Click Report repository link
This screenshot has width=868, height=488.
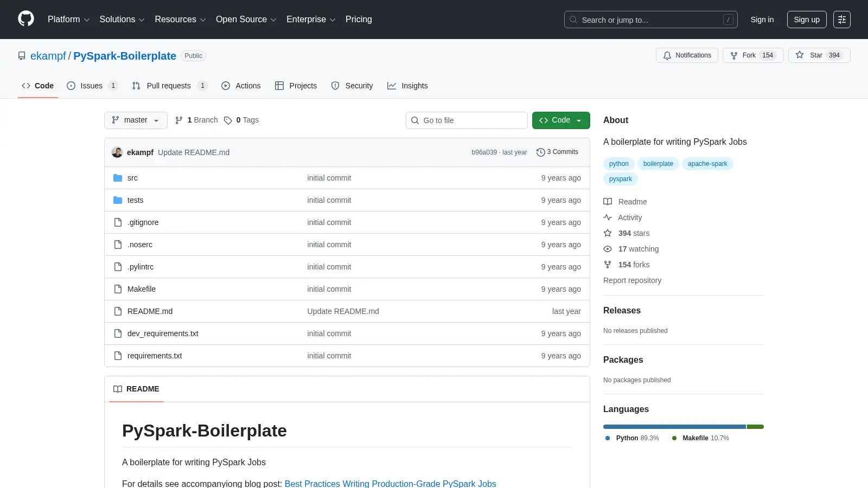click(x=632, y=280)
